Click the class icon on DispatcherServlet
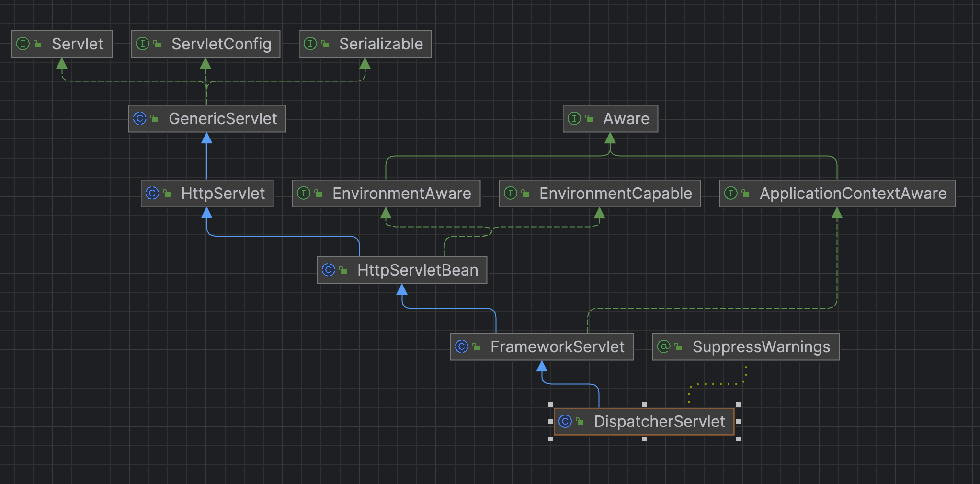The height and width of the screenshot is (484, 980). 565,421
